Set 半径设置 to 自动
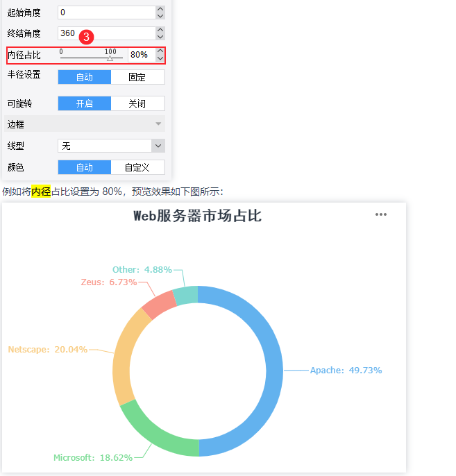The width and height of the screenshot is (456, 476). click(85, 77)
